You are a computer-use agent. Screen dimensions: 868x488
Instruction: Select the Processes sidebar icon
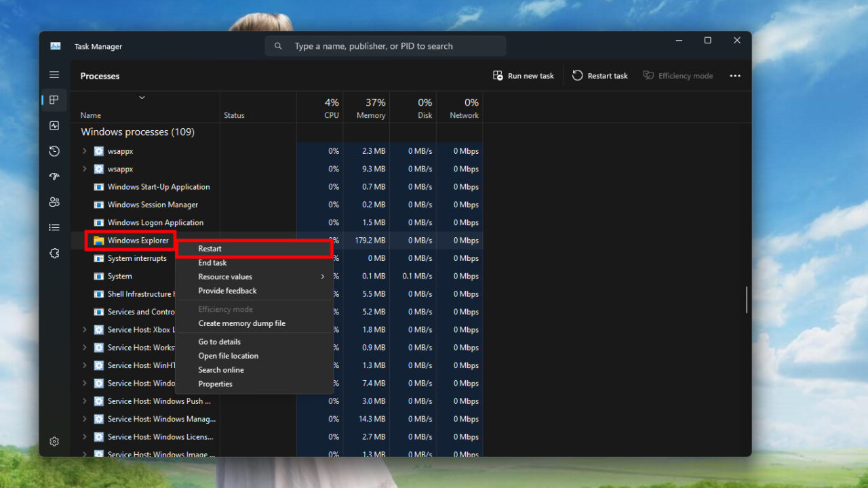coord(54,100)
